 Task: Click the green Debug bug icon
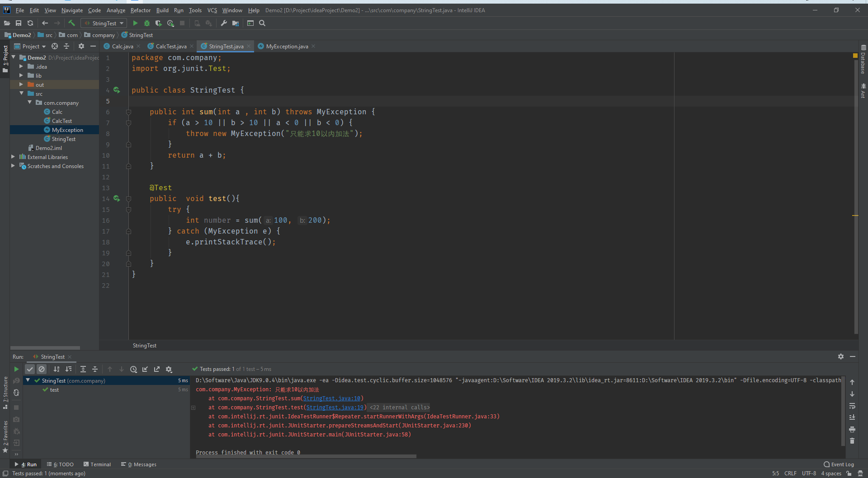click(x=147, y=23)
